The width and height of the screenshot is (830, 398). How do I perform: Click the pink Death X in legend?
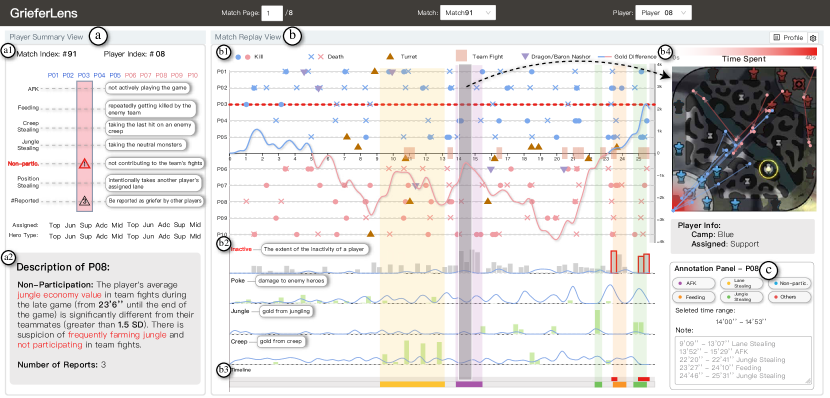pyautogui.click(x=320, y=56)
